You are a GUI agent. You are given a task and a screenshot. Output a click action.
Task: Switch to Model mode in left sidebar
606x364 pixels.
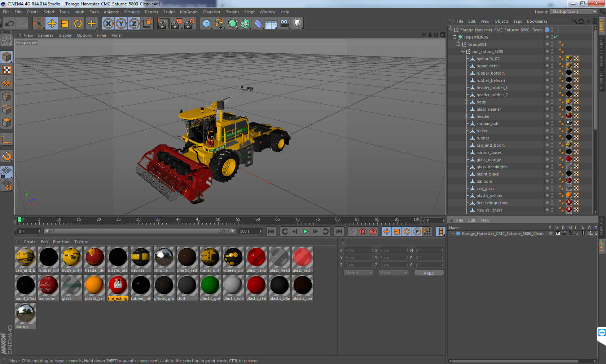[6, 57]
